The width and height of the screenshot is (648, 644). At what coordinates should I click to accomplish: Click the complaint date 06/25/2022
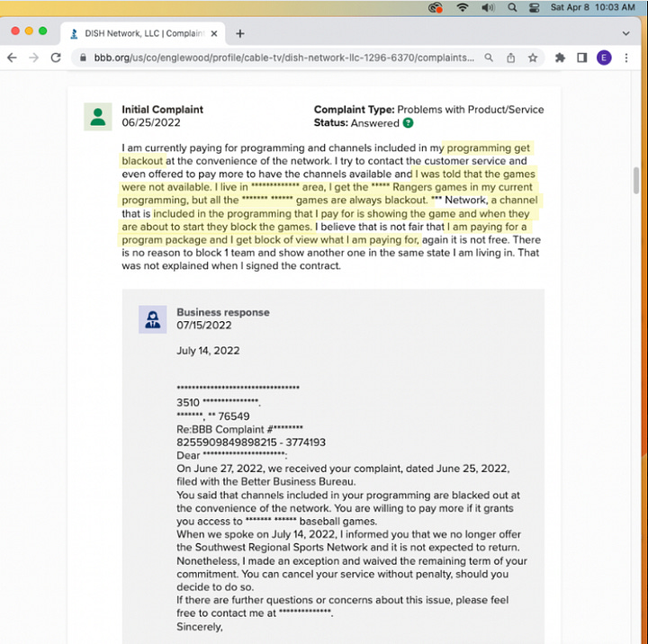[151, 122]
